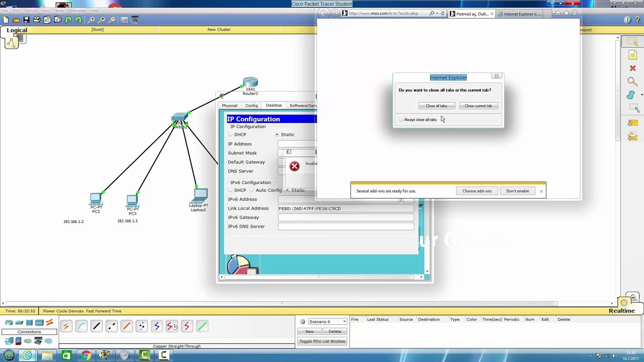This screenshot has height=362, width=644.
Task: Click the PC2 device icon
Action: (96, 198)
